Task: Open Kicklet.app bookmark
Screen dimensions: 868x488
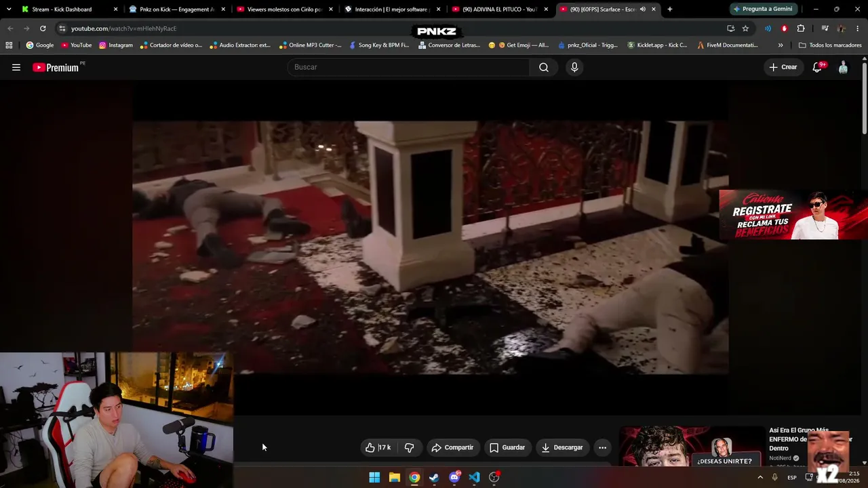Action: click(x=657, y=45)
